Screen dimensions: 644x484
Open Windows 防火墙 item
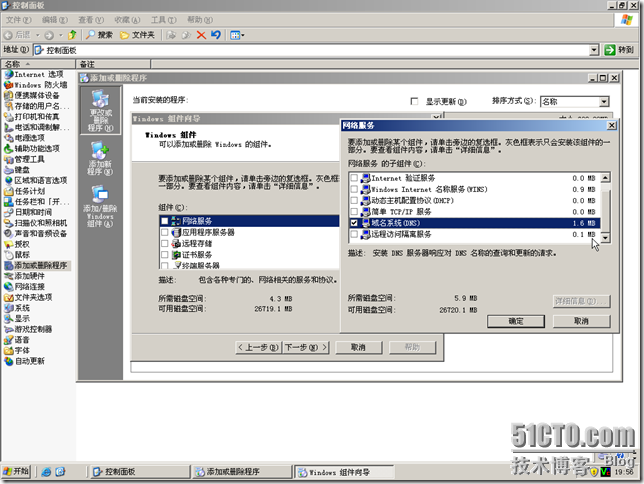[x=36, y=85]
